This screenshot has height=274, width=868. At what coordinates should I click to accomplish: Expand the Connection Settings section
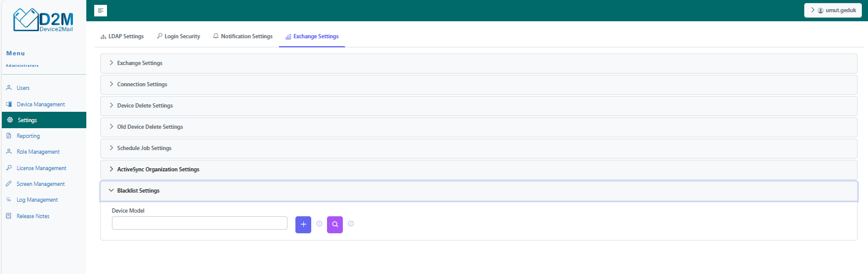click(142, 84)
